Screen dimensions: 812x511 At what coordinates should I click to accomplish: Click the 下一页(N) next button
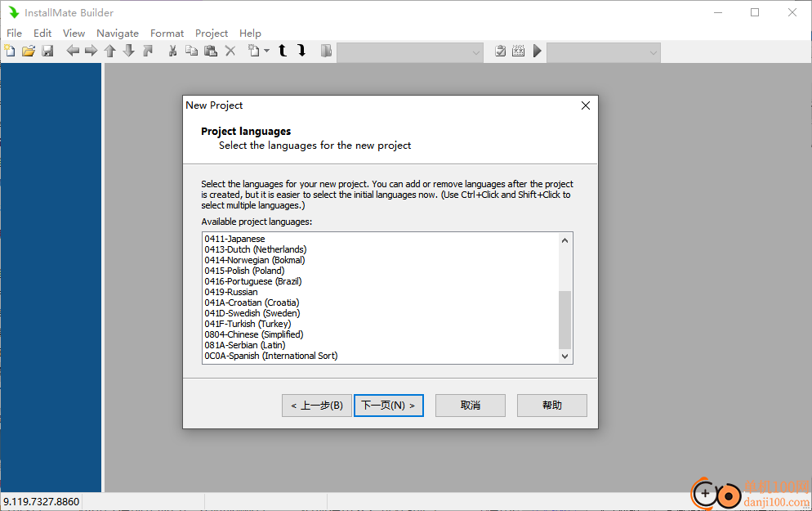388,406
